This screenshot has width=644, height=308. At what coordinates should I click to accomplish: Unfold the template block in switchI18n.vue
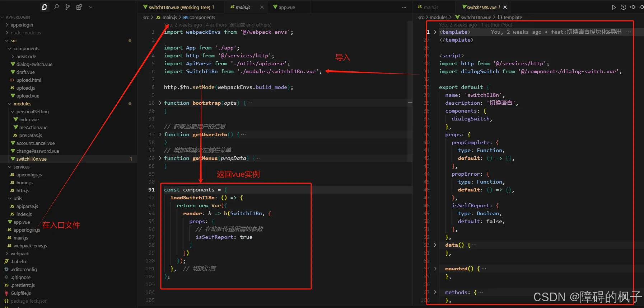[435, 32]
